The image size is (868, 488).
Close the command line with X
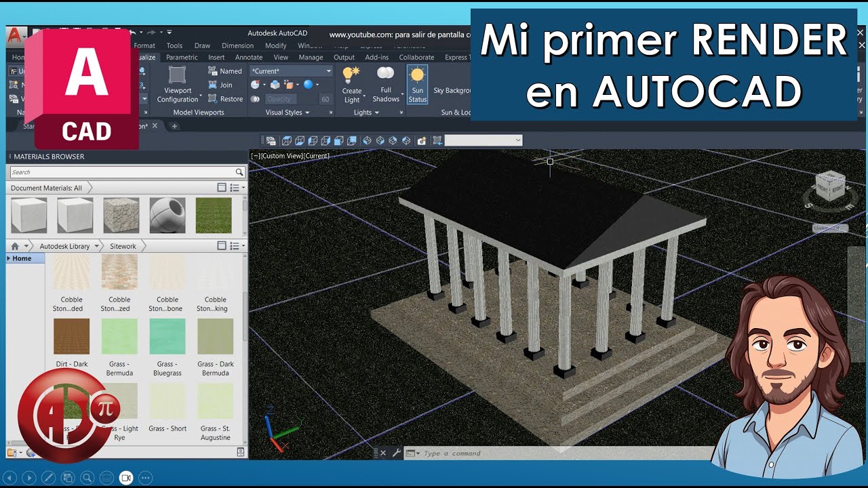[382, 453]
